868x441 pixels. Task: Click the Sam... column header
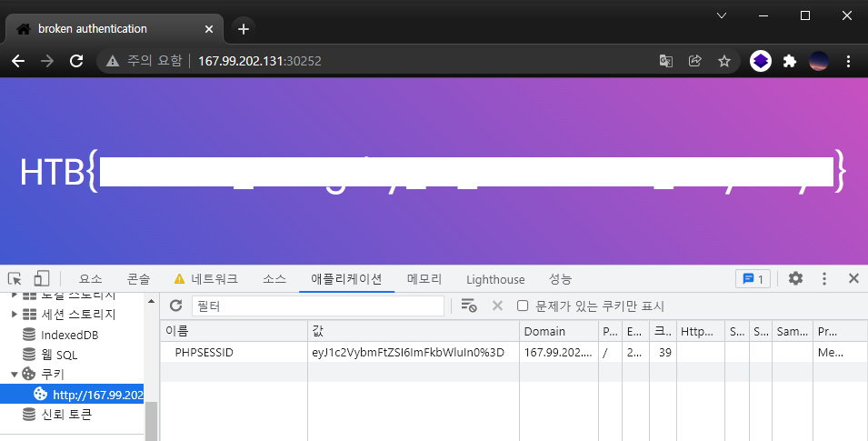793,331
